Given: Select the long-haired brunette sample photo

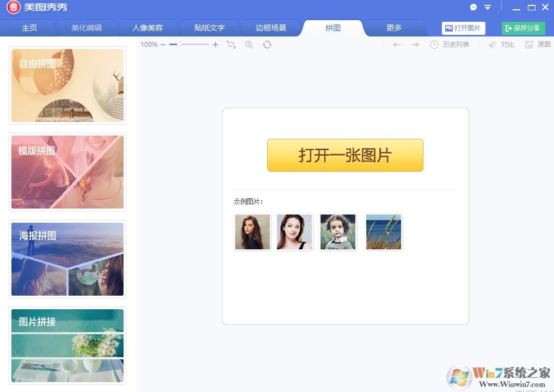Looking at the screenshot, I should pos(253,232).
